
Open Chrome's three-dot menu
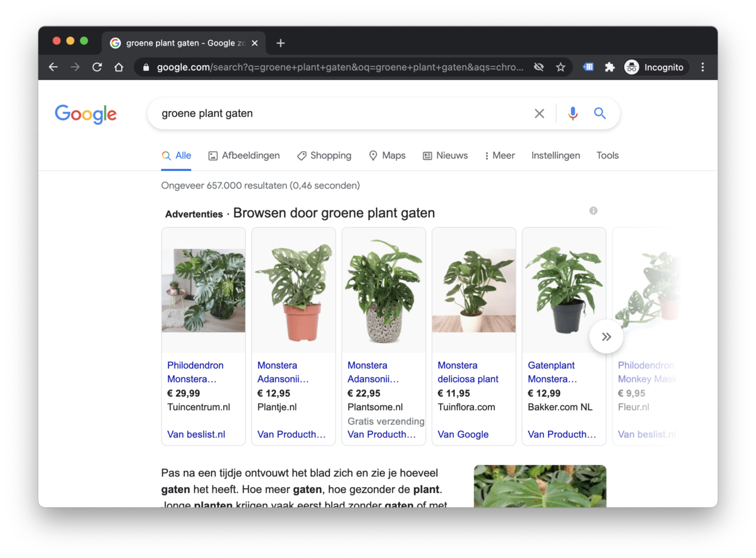pos(702,67)
